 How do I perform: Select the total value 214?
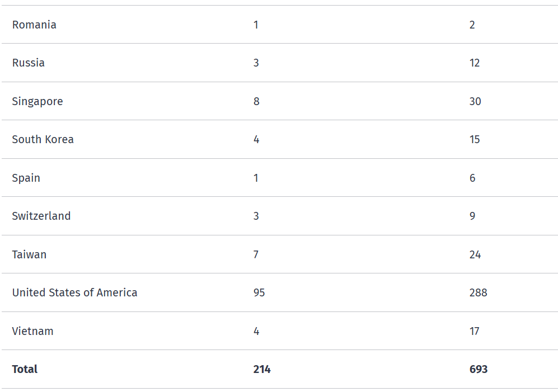point(262,369)
